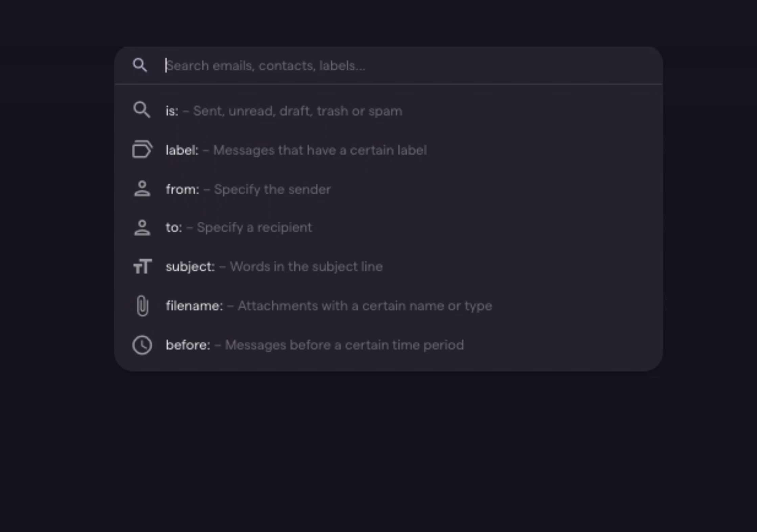Click the clock icon beside "before:"

pos(142,345)
